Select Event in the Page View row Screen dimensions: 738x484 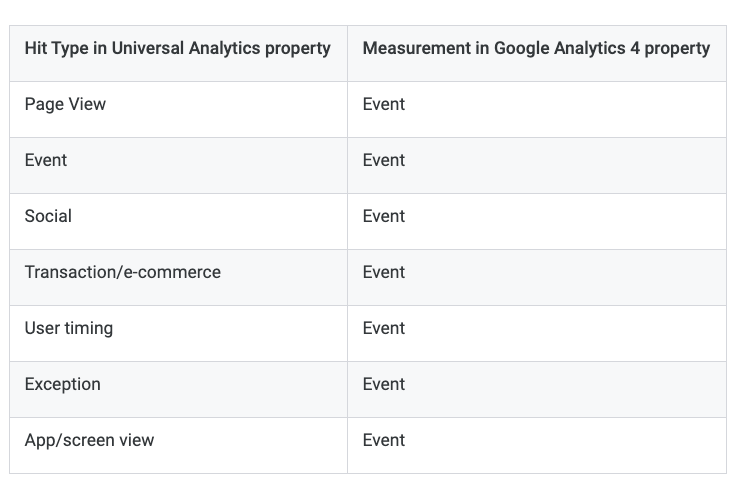tap(384, 105)
